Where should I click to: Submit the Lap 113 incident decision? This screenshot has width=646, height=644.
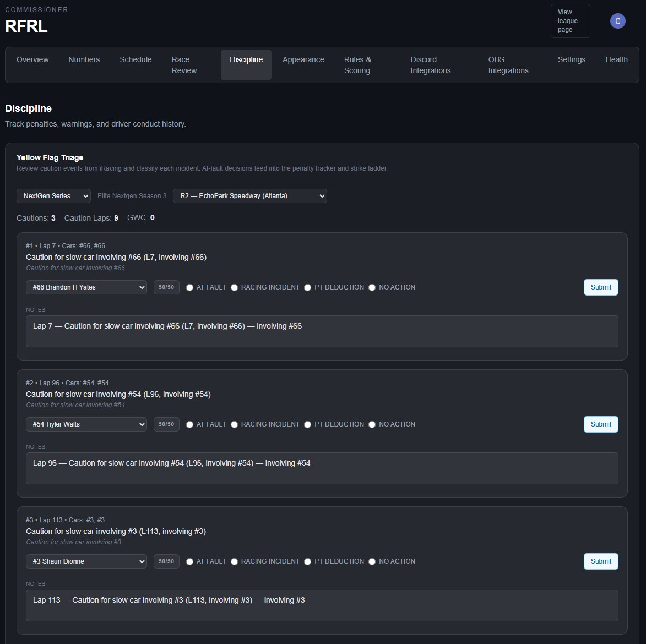click(601, 561)
